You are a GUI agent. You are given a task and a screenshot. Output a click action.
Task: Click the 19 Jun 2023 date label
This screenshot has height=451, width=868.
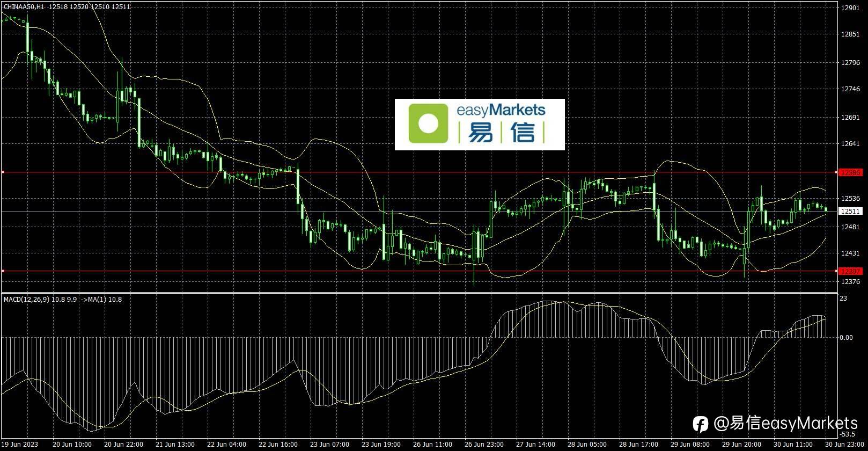[x=19, y=445]
